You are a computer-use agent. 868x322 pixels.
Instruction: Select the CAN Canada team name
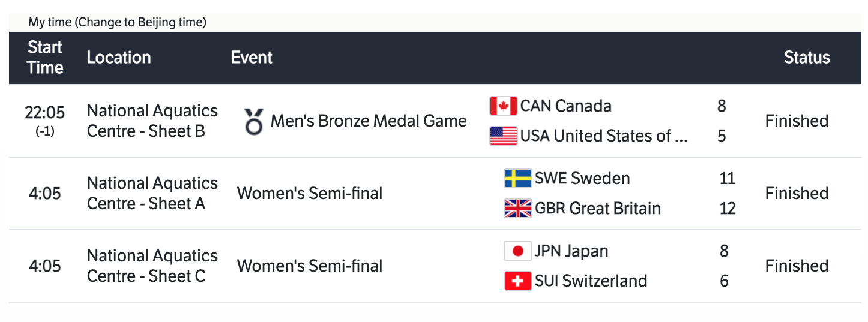pyautogui.click(x=565, y=106)
